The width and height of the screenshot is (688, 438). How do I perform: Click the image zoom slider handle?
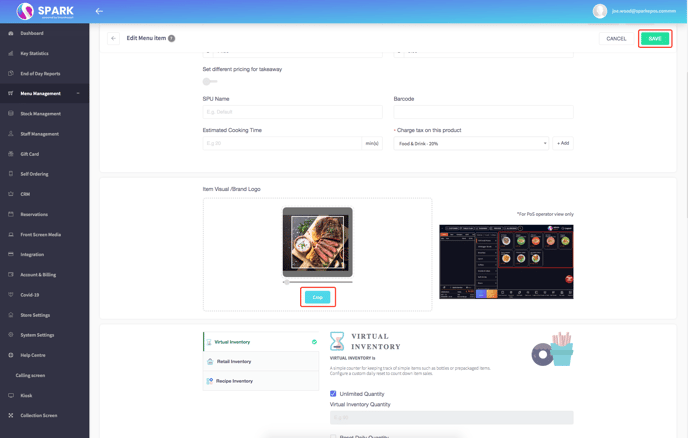287,282
